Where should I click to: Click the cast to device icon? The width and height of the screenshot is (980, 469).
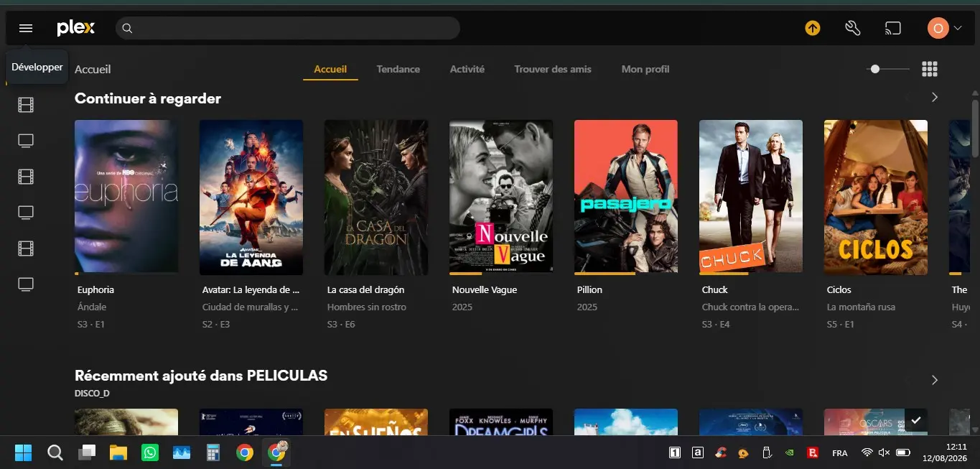pos(892,28)
